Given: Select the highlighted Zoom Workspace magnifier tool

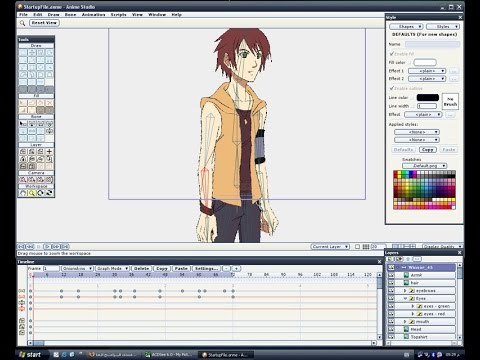Looking at the screenshot, I should pos(32,193).
